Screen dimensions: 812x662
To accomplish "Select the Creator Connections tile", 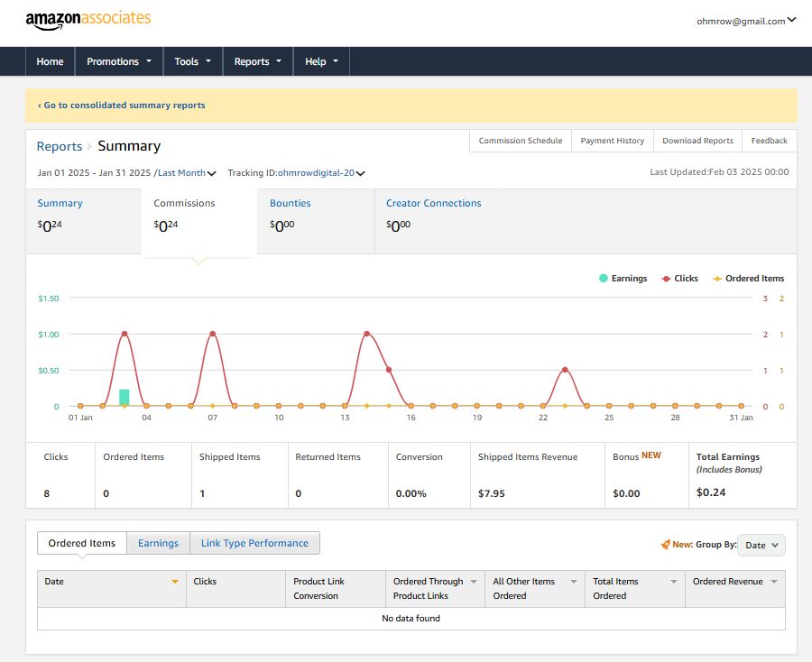I will point(433,221).
